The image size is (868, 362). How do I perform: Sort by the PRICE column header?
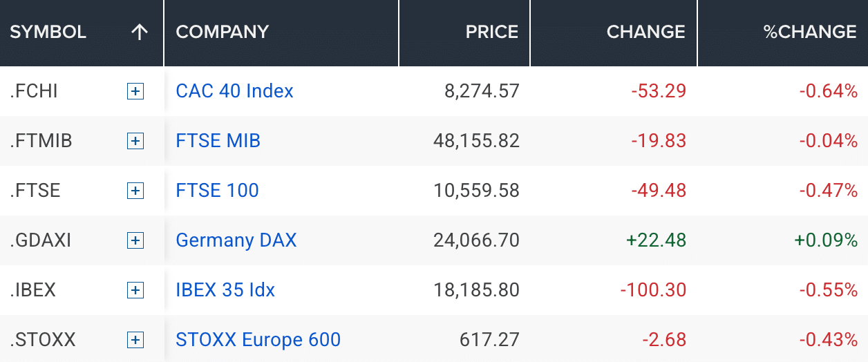pyautogui.click(x=491, y=32)
